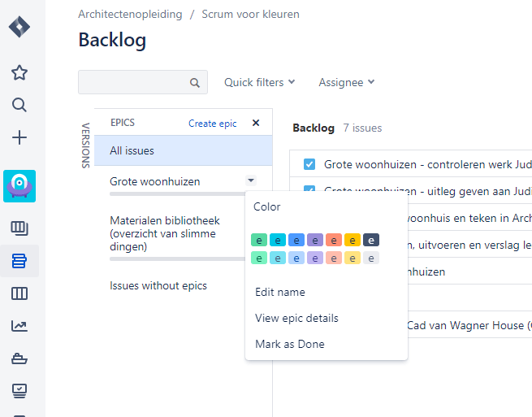Select View epic details menu entry
Image resolution: width=532 pixels, height=417 pixels.
point(296,318)
